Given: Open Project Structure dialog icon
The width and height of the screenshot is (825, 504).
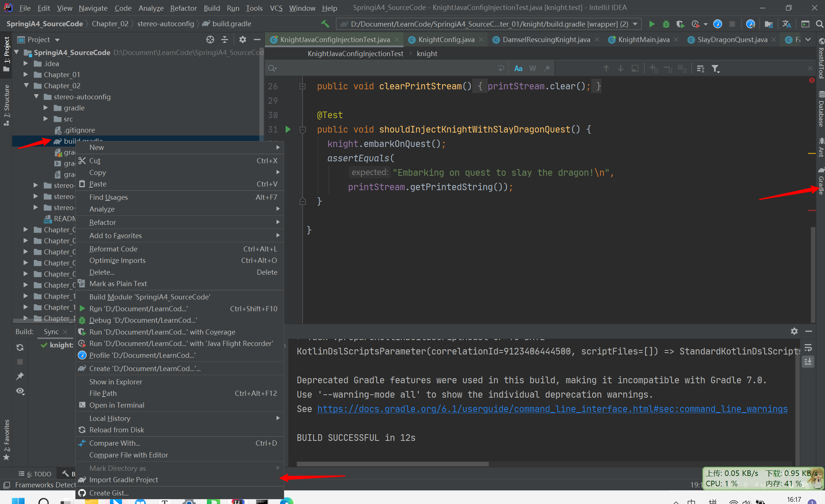Looking at the screenshot, I should (x=769, y=24).
